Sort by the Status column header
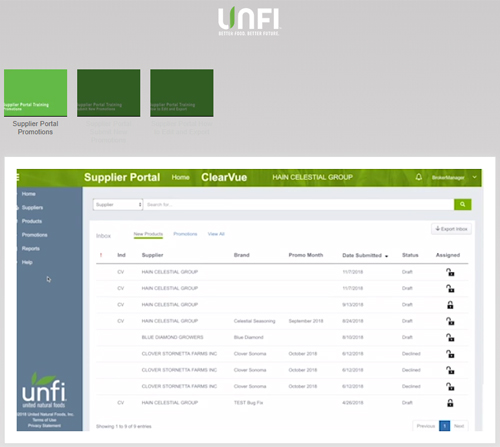Screen dimensions: 500x447 410,255
